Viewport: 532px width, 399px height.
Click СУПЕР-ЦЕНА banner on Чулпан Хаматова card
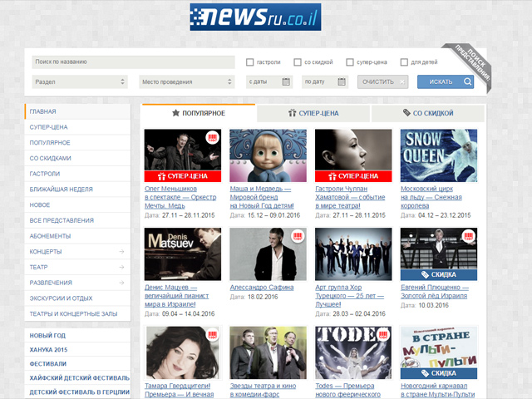pyautogui.click(x=353, y=176)
